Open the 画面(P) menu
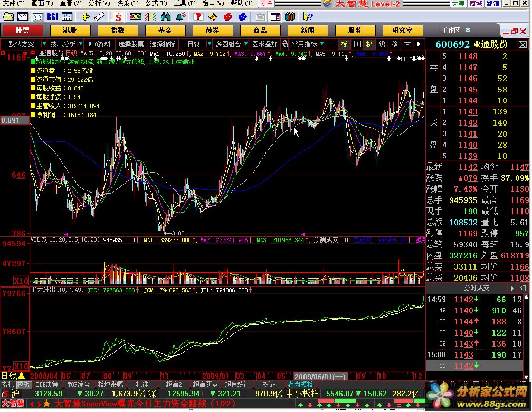The width and height of the screenshot is (532, 412). click(42, 3)
